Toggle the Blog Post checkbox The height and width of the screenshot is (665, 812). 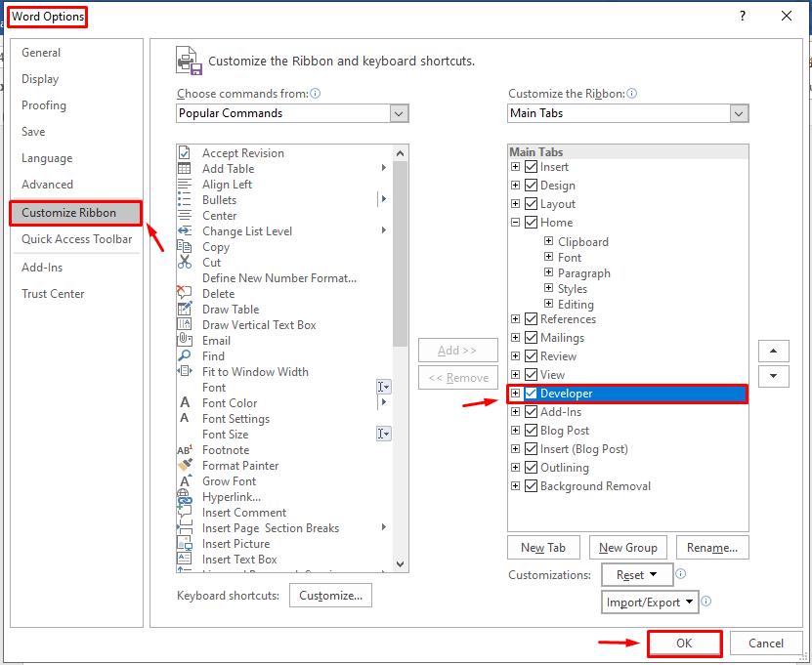coord(531,430)
